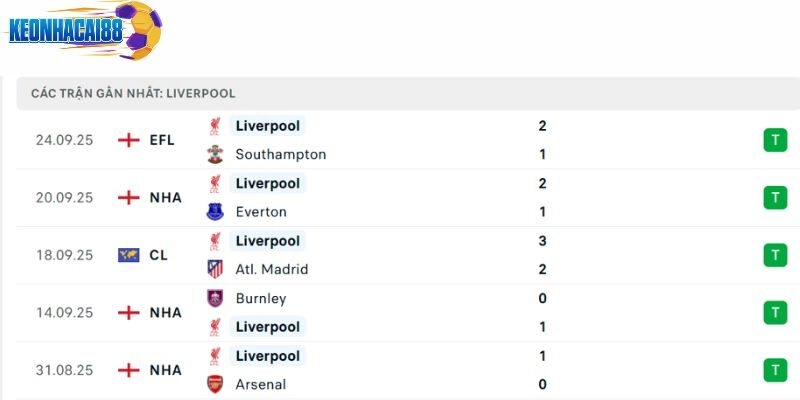
Task: Click the Champions League competition icon
Action: [x=128, y=255]
